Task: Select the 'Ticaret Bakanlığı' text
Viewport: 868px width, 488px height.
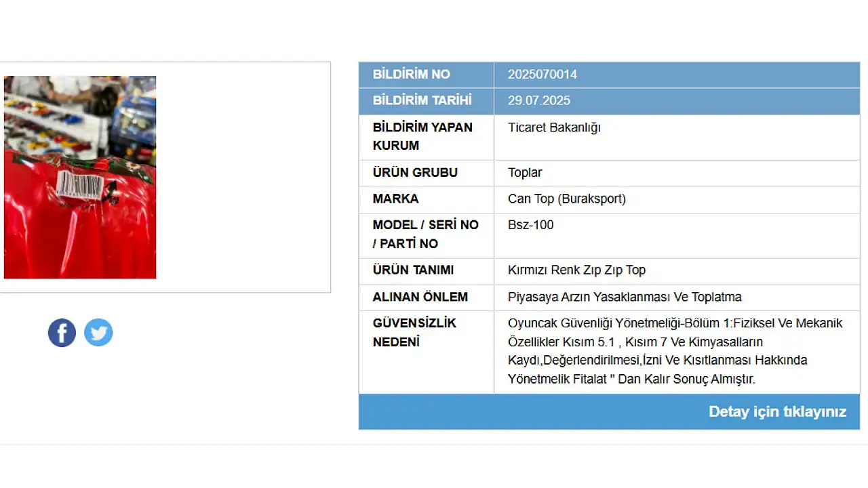Action: click(x=554, y=127)
